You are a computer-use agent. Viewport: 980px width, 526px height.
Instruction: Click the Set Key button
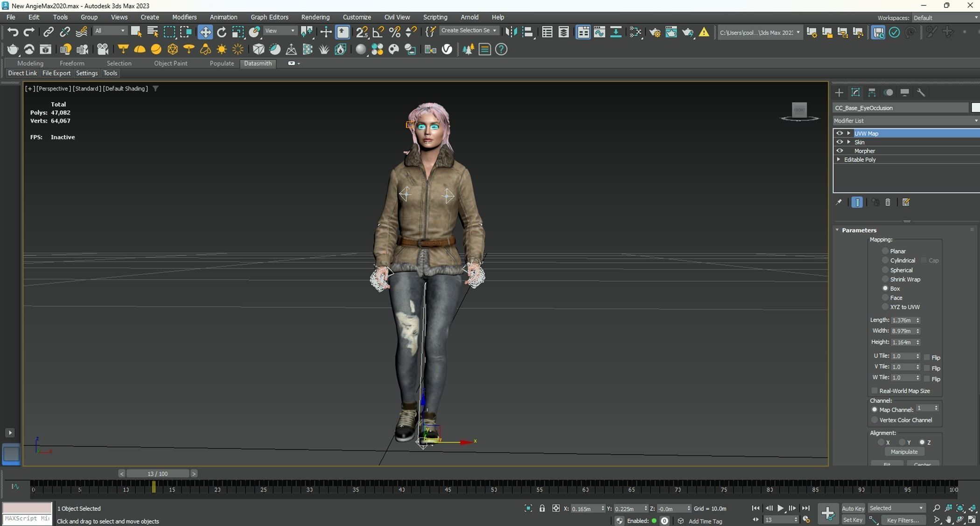(853, 520)
